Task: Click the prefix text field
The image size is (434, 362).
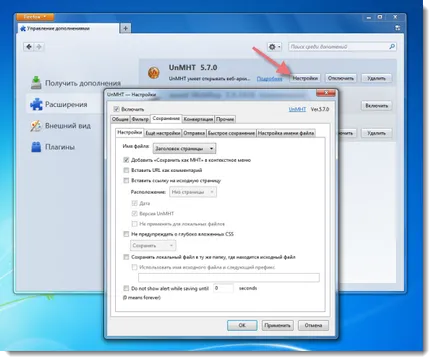Action: (x=229, y=277)
